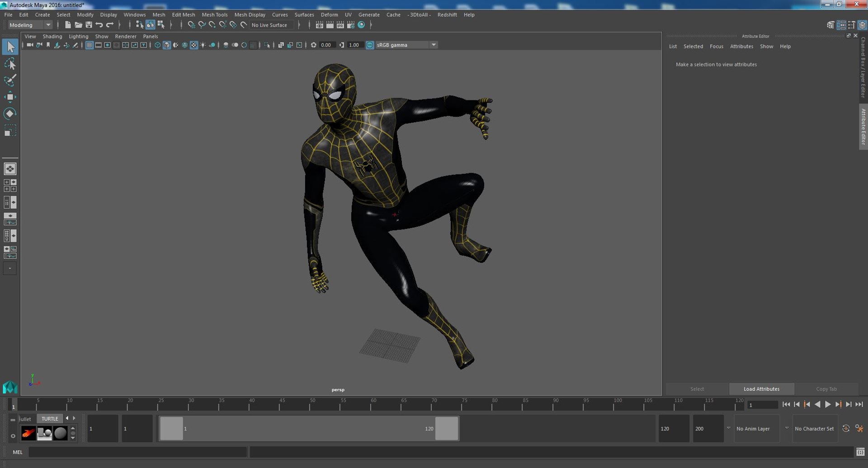
Task: Open the viewport Lighting menu
Action: click(x=79, y=36)
